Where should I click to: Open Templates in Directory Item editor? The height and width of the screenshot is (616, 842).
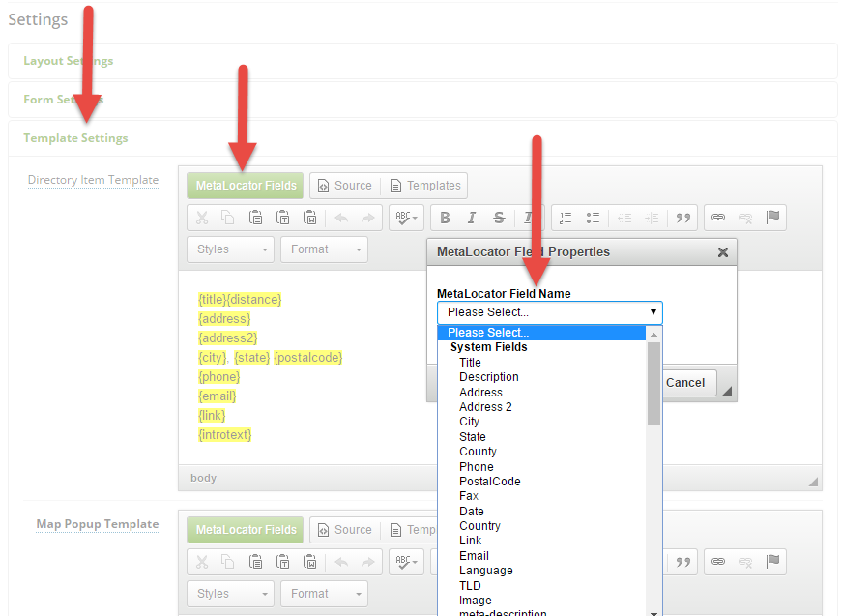point(424,186)
